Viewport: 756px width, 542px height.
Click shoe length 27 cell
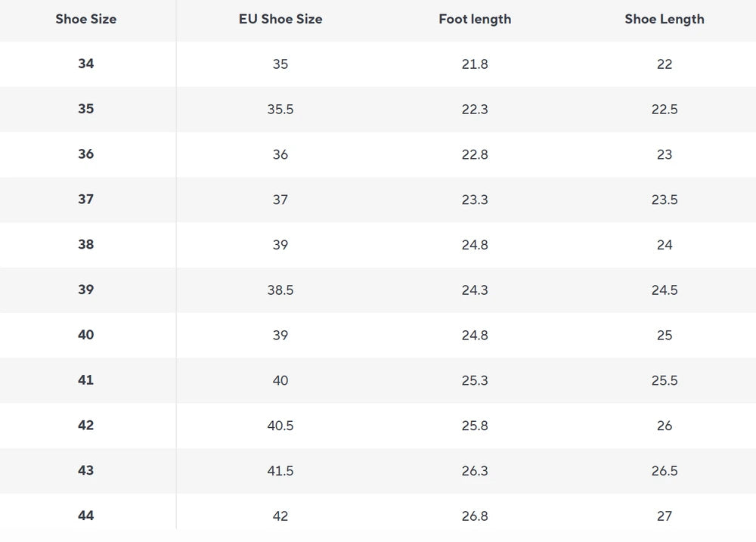(x=665, y=516)
